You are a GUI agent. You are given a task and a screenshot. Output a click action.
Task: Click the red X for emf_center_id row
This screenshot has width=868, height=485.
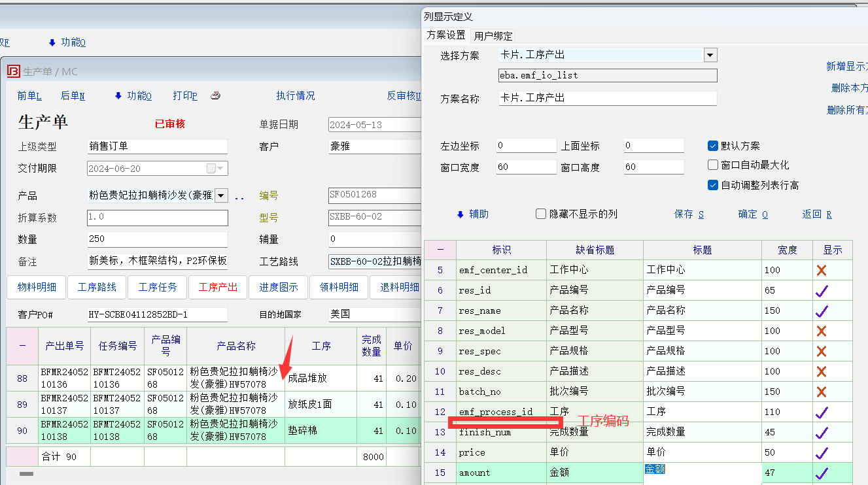click(821, 270)
